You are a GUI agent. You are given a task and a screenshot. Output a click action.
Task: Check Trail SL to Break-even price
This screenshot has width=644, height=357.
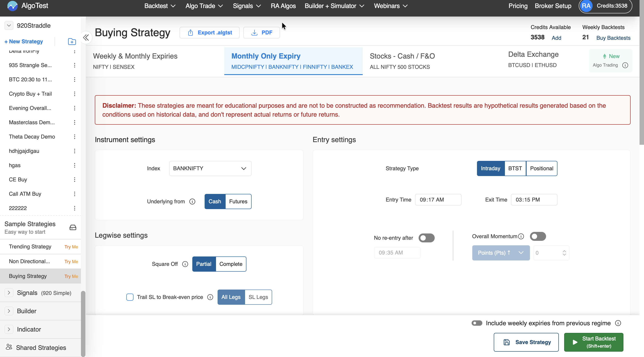(x=130, y=297)
